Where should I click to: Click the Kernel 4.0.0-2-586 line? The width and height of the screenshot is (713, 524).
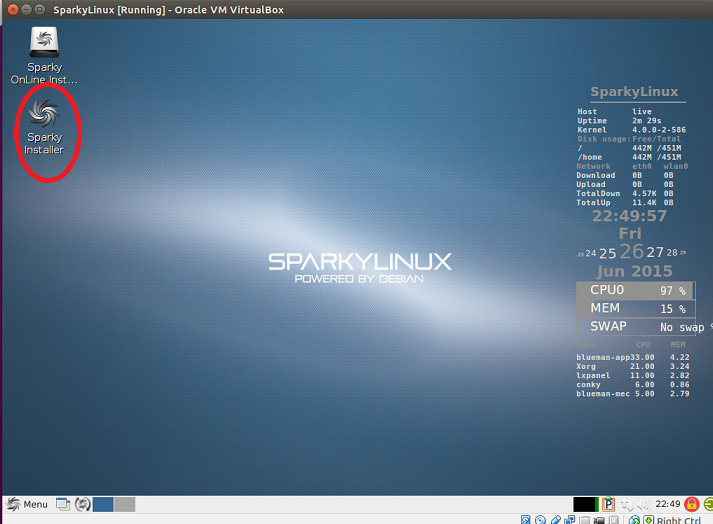(x=632, y=130)
